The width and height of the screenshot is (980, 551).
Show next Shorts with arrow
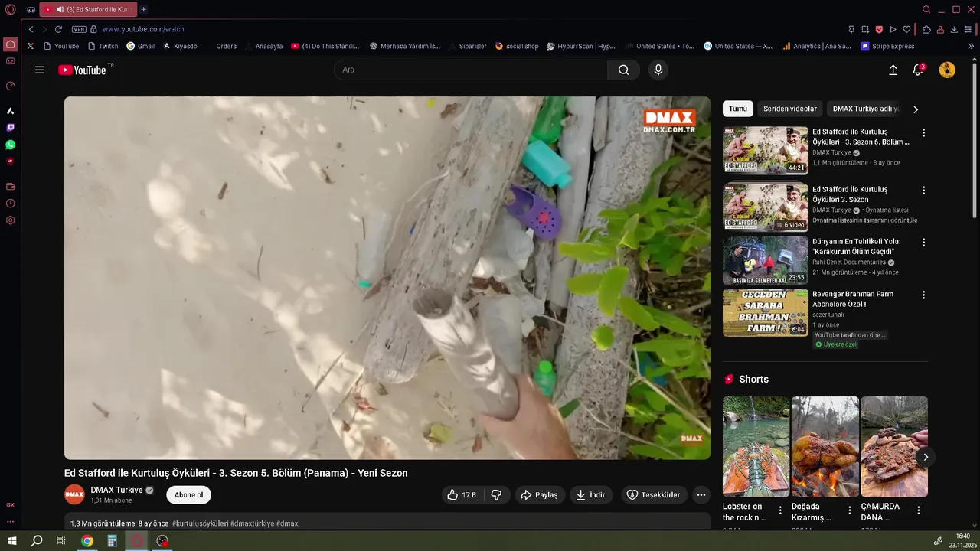(x=926, y=457)
